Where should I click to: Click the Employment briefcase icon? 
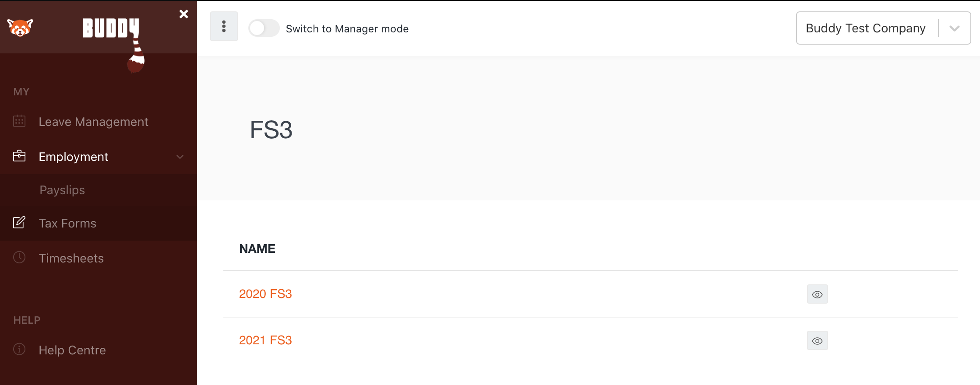tap(19, 156)
